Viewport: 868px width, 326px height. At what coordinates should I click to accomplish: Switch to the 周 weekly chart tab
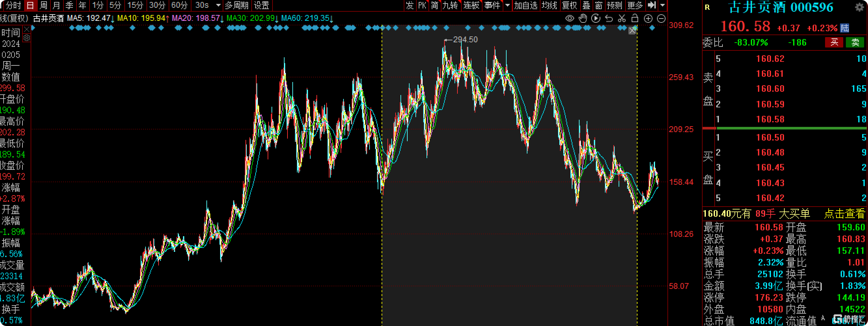[44, 5]
